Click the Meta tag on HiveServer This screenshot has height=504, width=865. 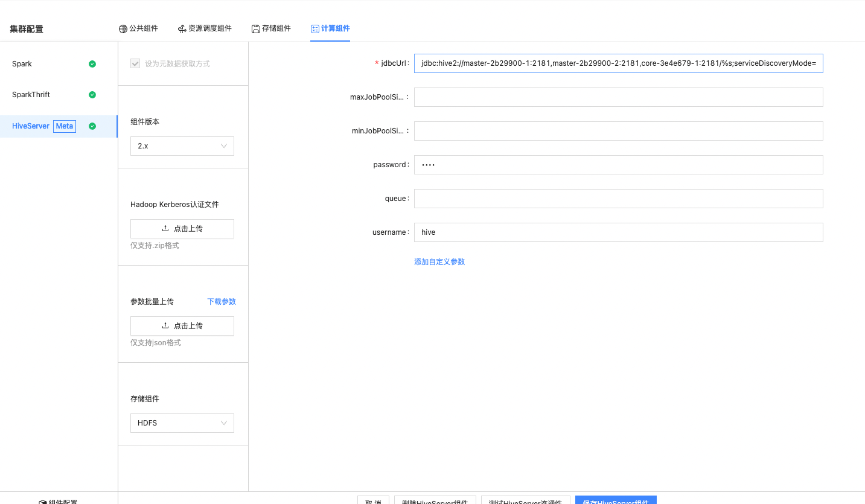65,126
